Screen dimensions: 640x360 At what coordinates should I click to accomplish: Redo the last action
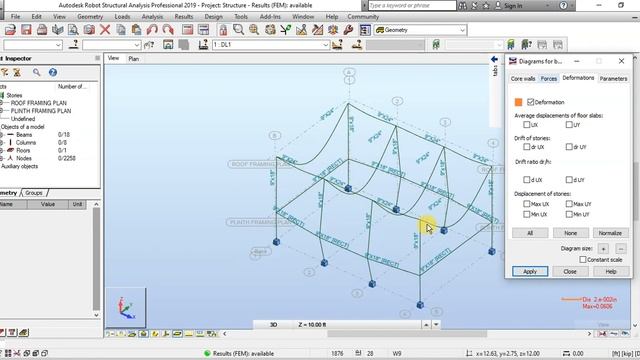pos(168,30)
